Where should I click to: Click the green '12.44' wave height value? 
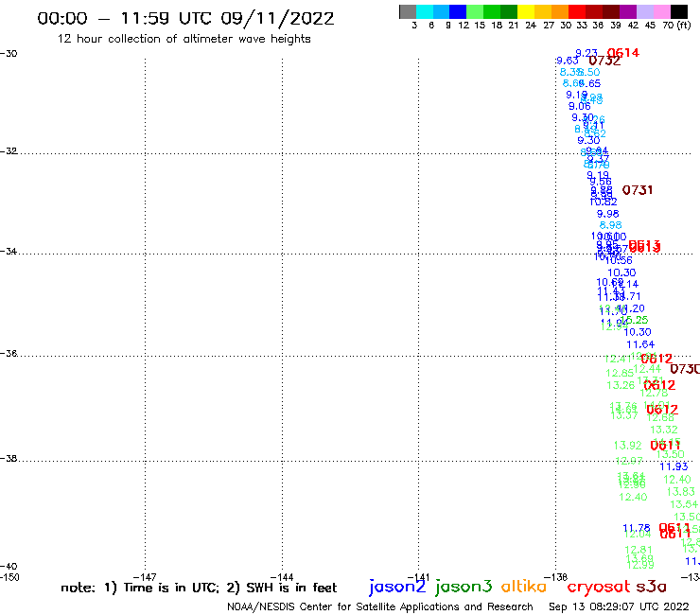point(647,369)
